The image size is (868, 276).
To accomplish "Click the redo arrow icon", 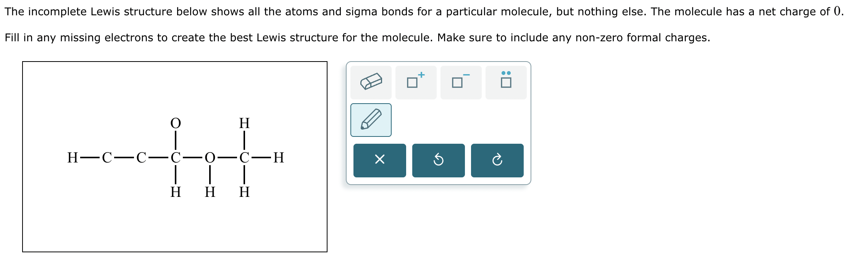I will pyautogui.click(x=497, y=161).
